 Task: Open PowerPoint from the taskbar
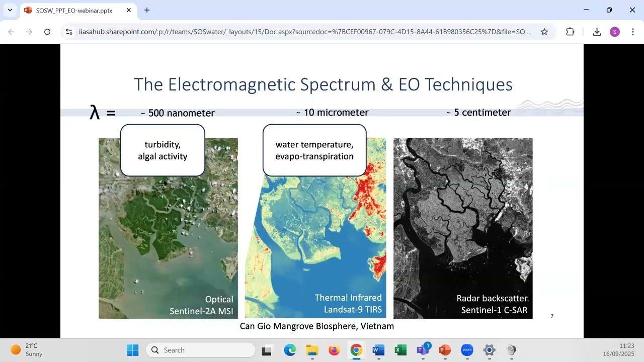[x=445, y=350]
